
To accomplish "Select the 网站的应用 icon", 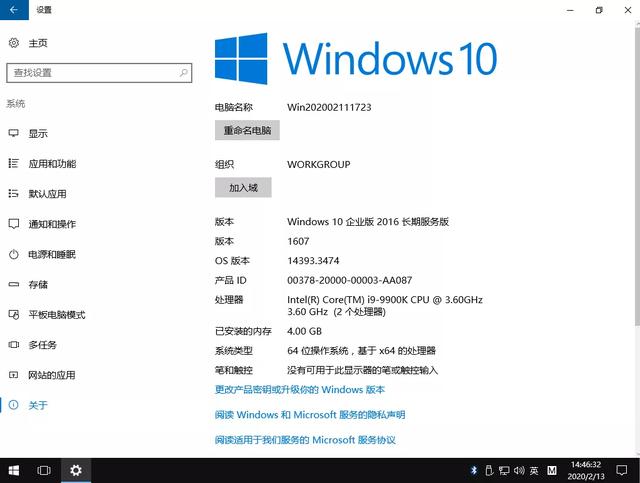I will [13, 375].
